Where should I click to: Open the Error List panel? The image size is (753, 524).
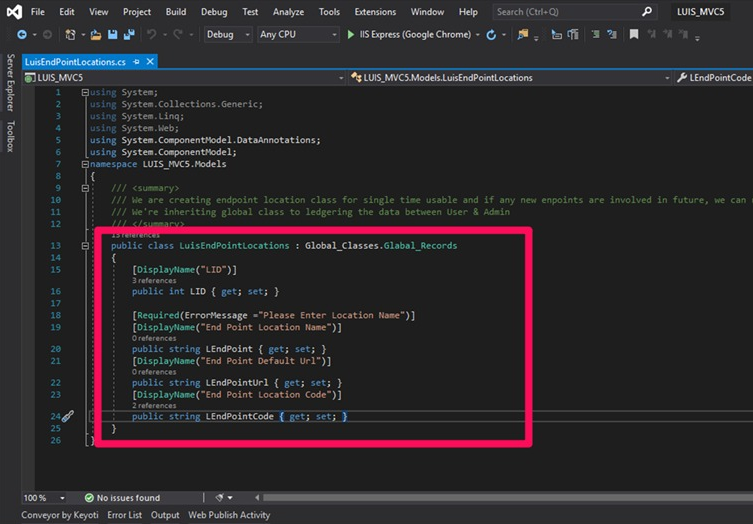[124, 515]
